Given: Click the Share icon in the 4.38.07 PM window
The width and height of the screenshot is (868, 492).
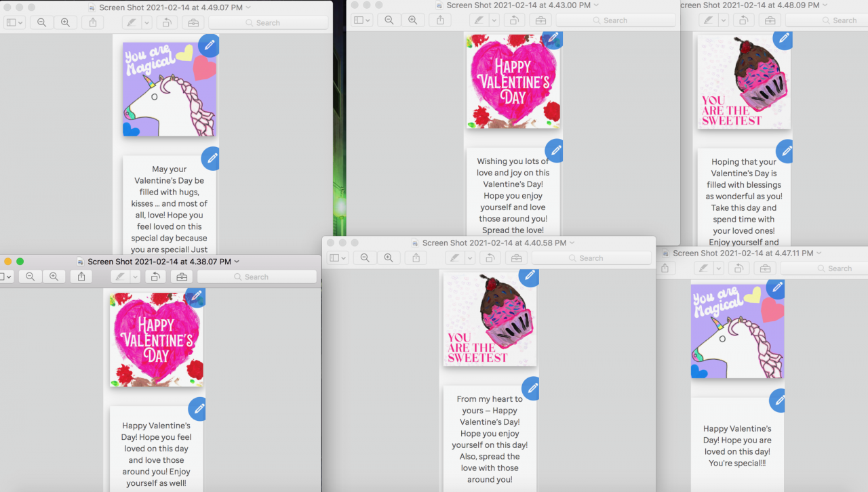Looking at the screenshot, I should [81, 276].
